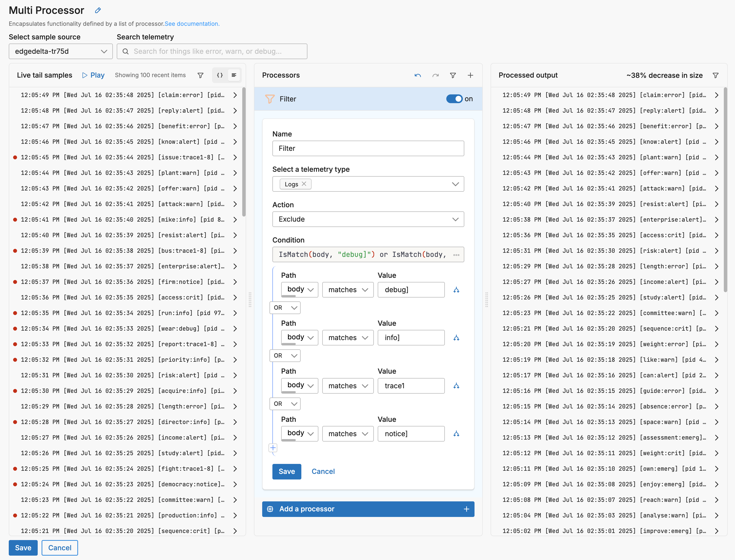Open the matches operator dropdown for notice] row
Image resolution: width=735 pixels, height=560 pixels.
[x=348, y=434]
